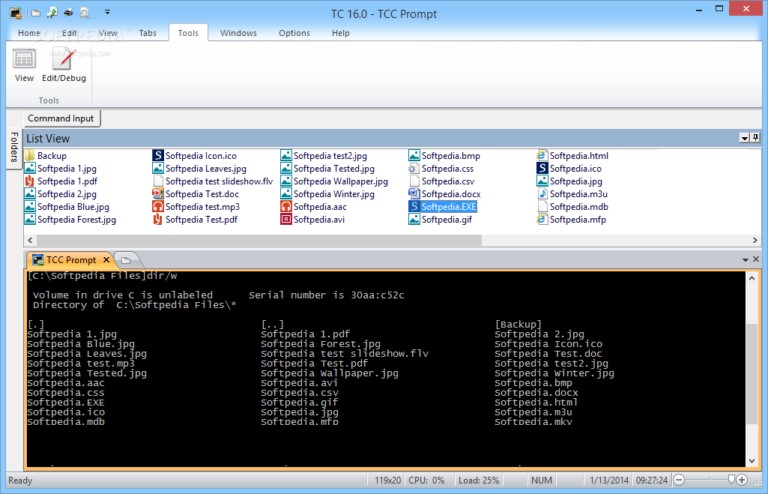The width and height of the screenshot is (768, 494).
Task: Select Softpedia.mfp file
Action: [572, 219]
